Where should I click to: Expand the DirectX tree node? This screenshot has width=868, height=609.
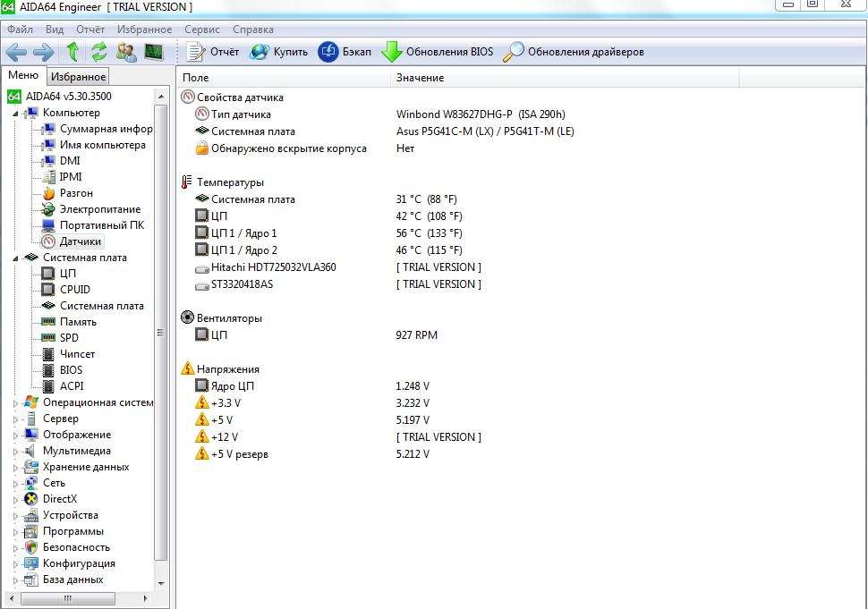pyautogui.click(x=15, y=500)
